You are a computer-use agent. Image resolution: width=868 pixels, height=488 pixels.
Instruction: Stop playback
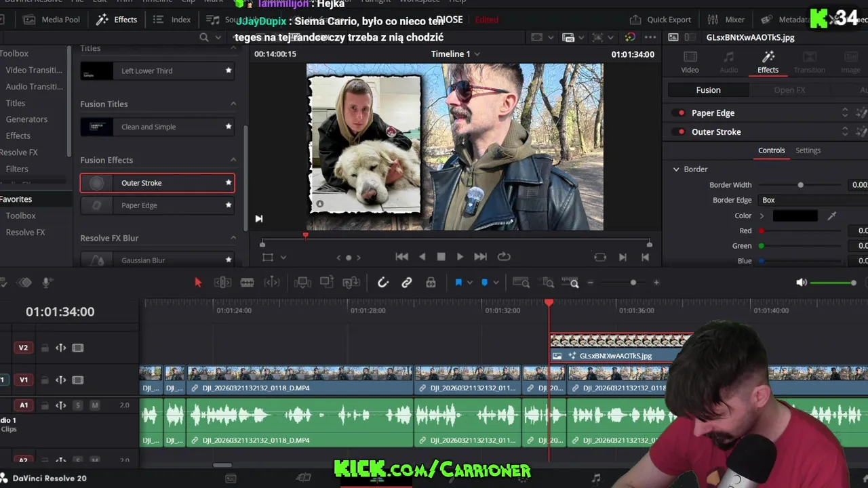tap(441, 257)
